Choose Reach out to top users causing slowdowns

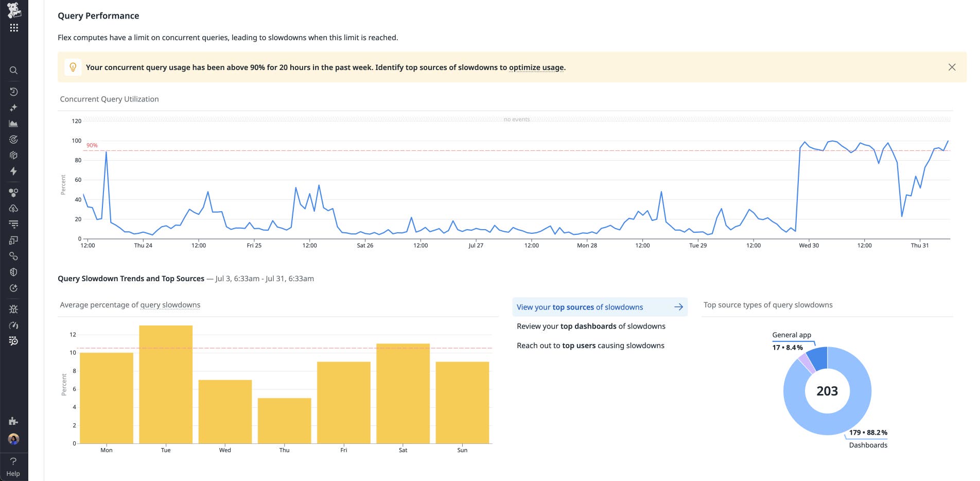coord(590,346)
